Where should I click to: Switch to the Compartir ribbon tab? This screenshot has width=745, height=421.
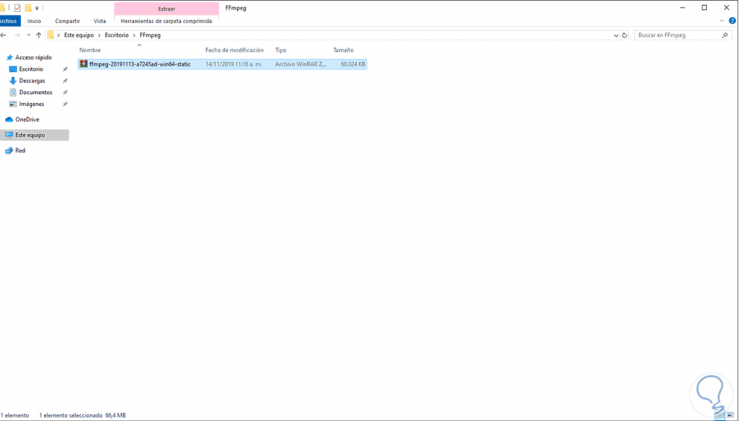point(67,21)
